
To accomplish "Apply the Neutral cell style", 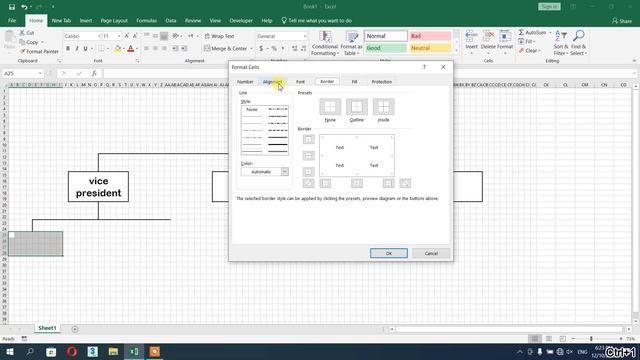I will click(x=430, y=48).
